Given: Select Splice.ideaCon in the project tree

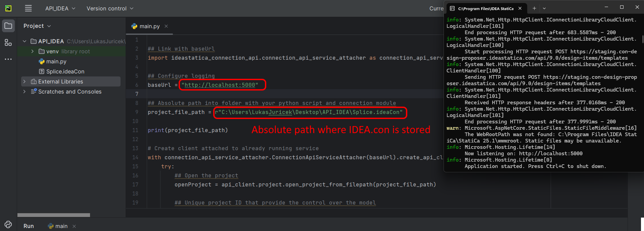Looking at the screenshot, I should [65, 71].
